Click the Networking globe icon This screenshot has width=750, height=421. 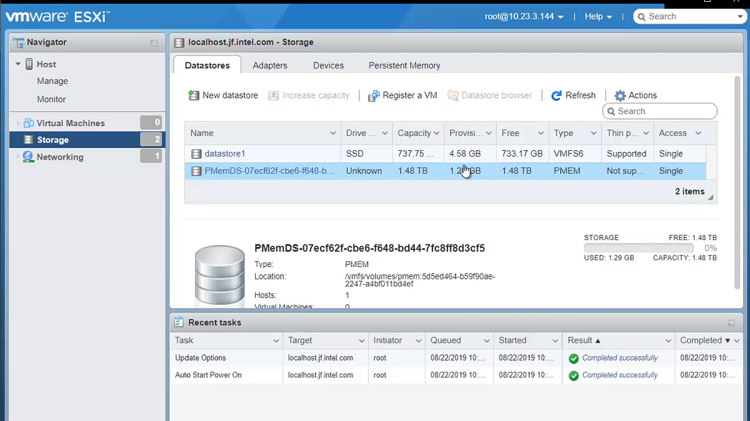click(x=28, y=157)
